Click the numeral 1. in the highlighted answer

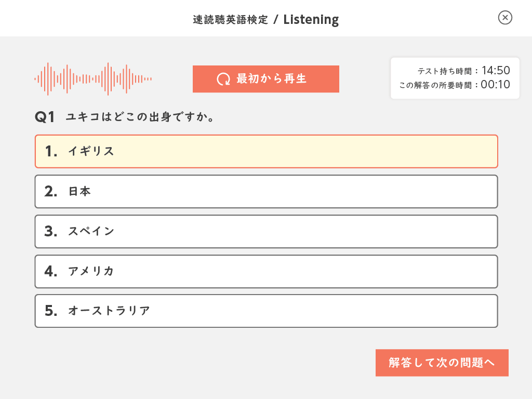51,151
